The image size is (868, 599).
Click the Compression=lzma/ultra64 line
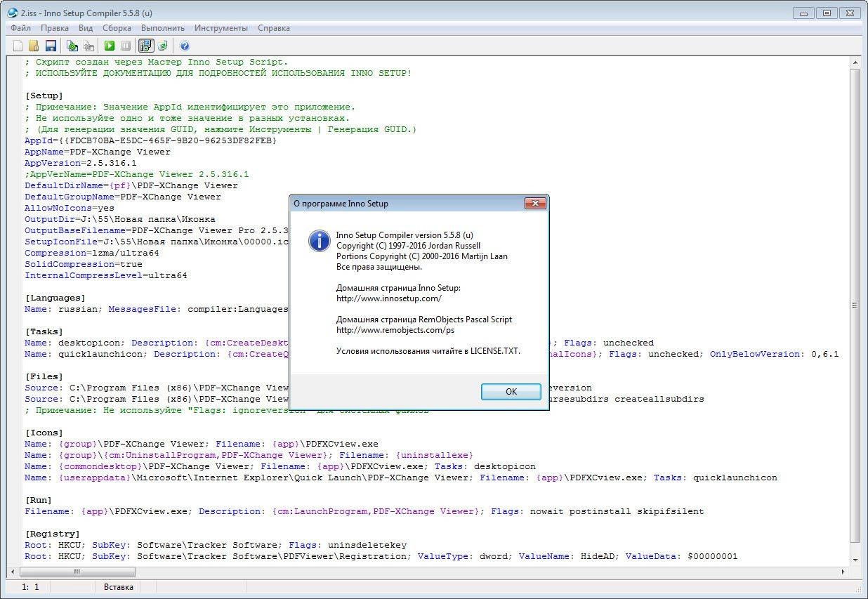point(92,253)
